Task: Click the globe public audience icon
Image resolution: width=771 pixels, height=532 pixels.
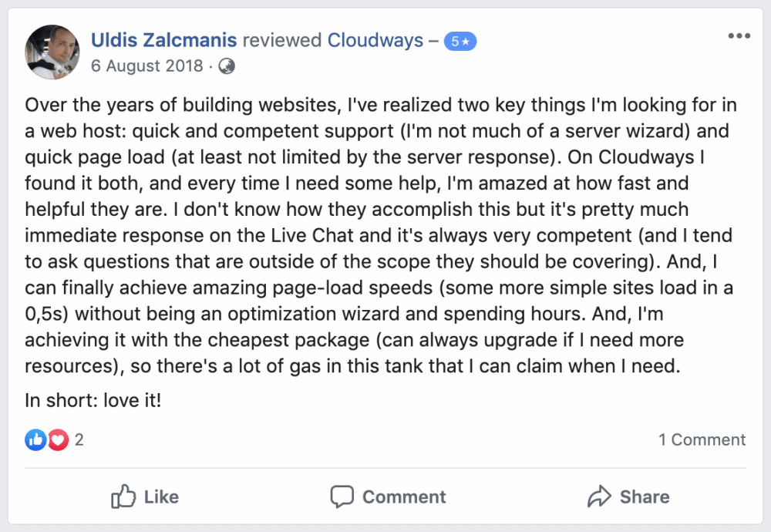Action: [x=227, y=66]
